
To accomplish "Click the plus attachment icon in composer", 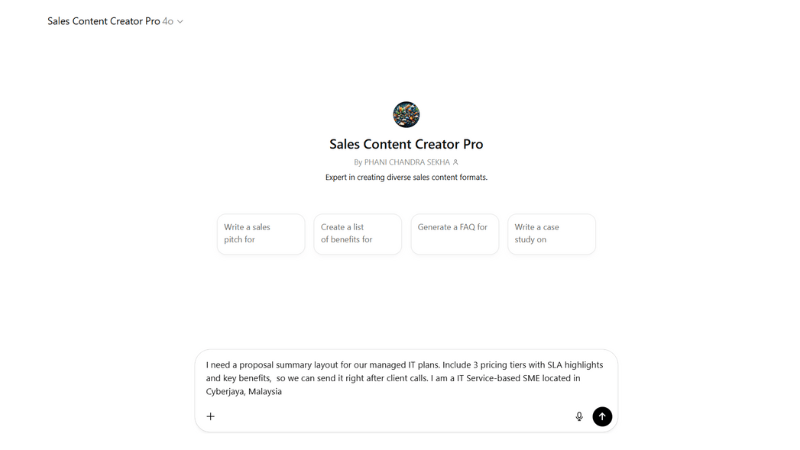I will (x=211, y=416).
